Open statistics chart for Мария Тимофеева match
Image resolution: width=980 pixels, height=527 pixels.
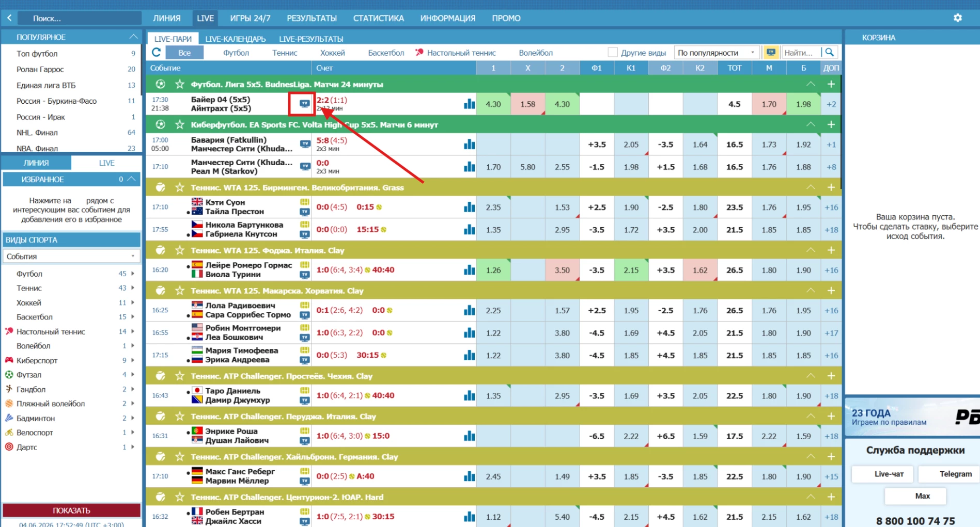tap(469, 355)
